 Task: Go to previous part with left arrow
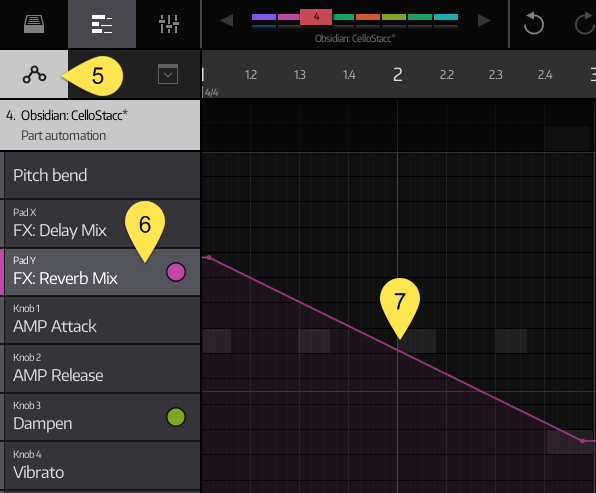pos(227,20)
